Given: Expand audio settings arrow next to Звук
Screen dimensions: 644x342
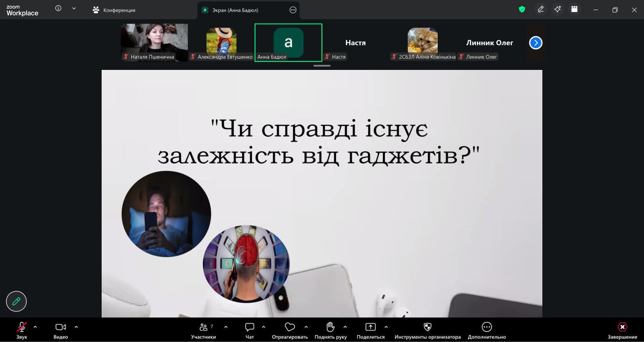Looking at the screenshot, I should click(x=35, y=327).
